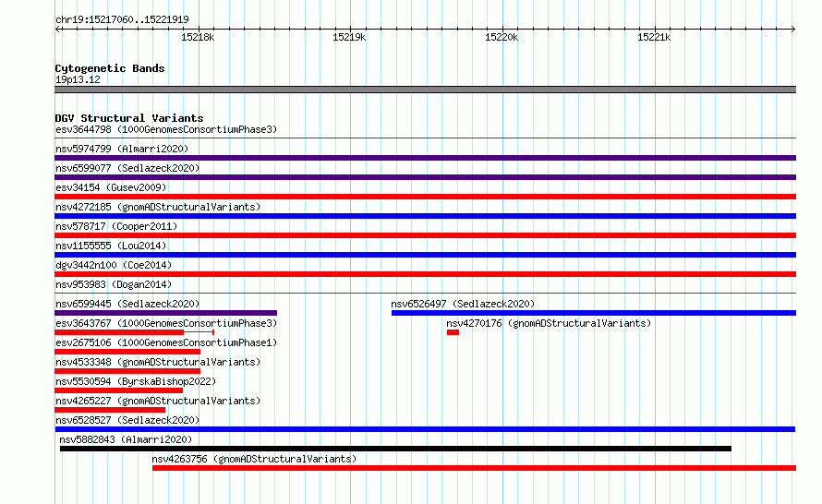Screen dimensions: 822x504
Task: Select the esv2675106 red variant bar
Action: [127, 352]
